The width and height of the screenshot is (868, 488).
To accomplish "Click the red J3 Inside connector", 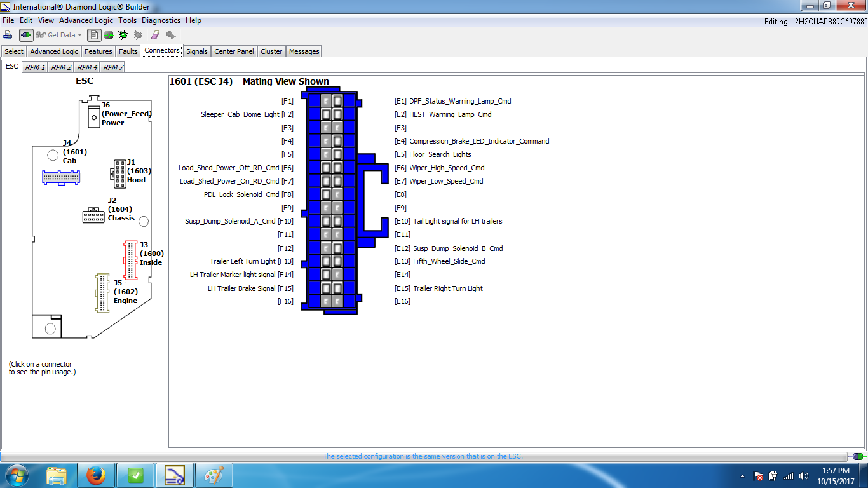I will coord(130,260).
